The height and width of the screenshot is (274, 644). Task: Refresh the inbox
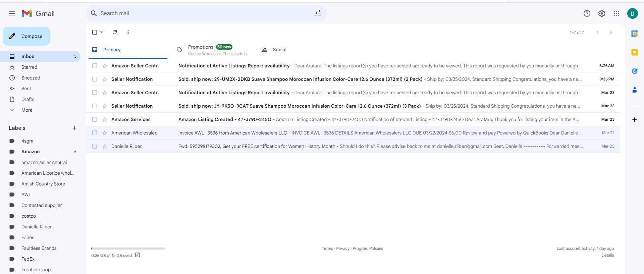coord(115,32)
